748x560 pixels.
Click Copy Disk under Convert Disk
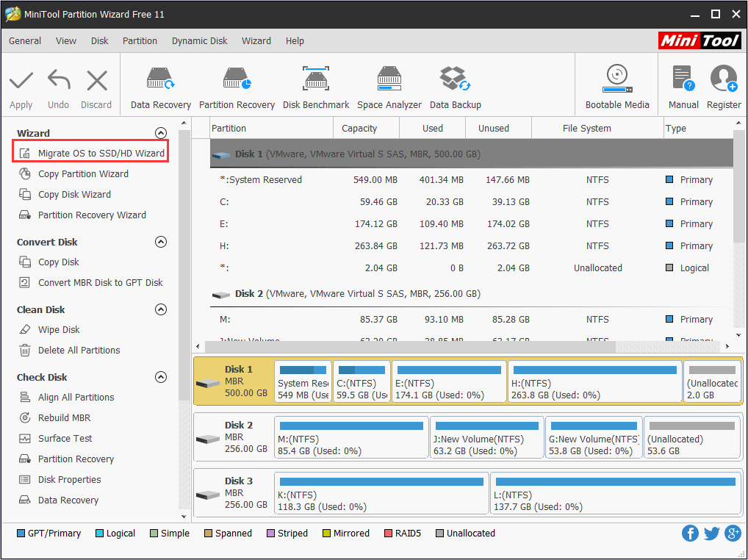(x=48, y=262)
